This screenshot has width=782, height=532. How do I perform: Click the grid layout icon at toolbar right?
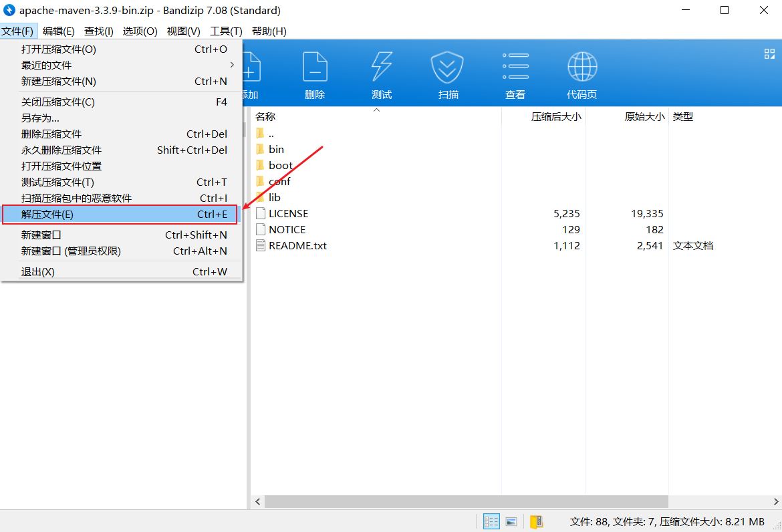[769, 54]
